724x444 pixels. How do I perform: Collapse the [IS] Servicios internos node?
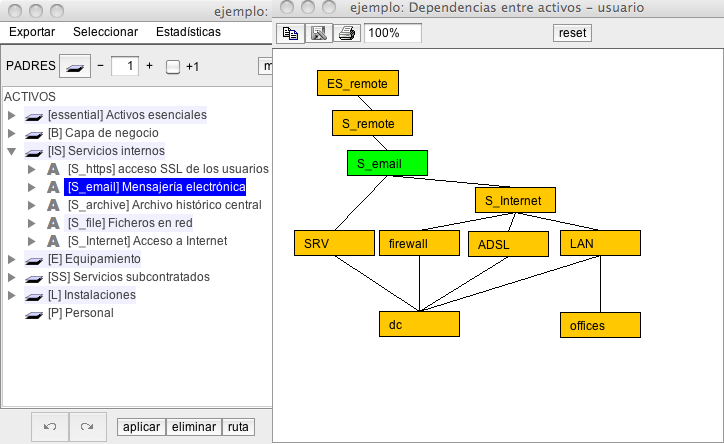pyautogui.click(x=12, y=151)
